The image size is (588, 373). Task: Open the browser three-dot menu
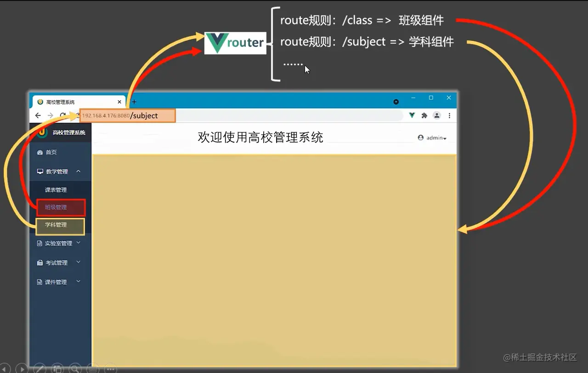pos(449,115)
